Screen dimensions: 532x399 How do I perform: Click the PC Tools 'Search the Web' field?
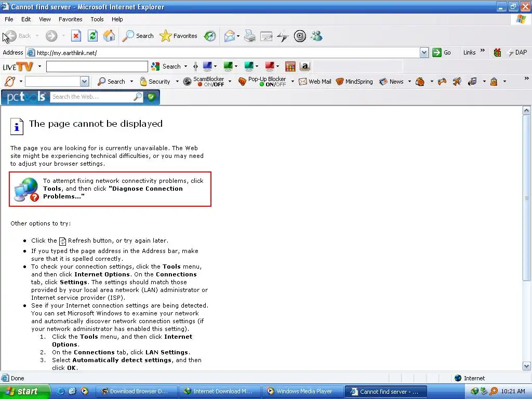91,97
